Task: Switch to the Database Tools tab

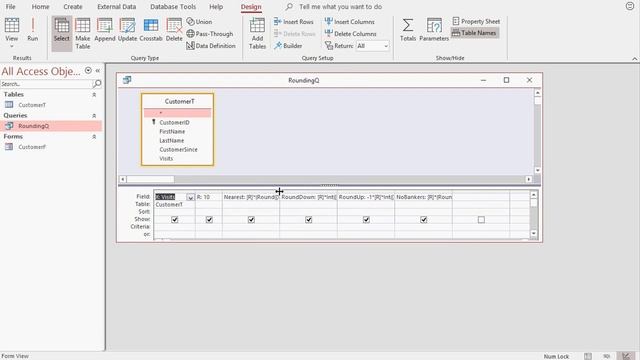Action: click(173, 7)
